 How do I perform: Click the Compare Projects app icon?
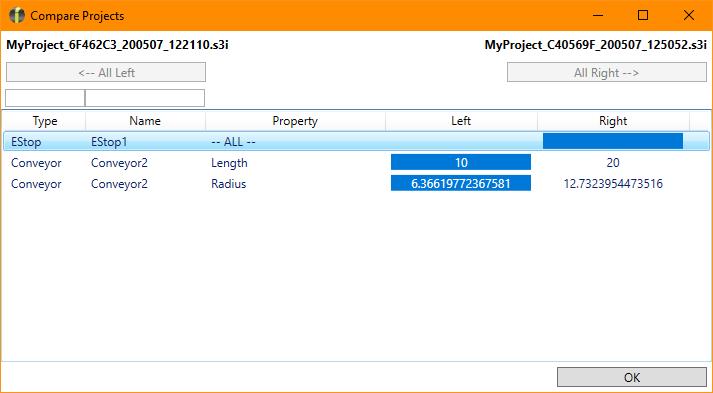pyautogui.click(x=17, y=15)
